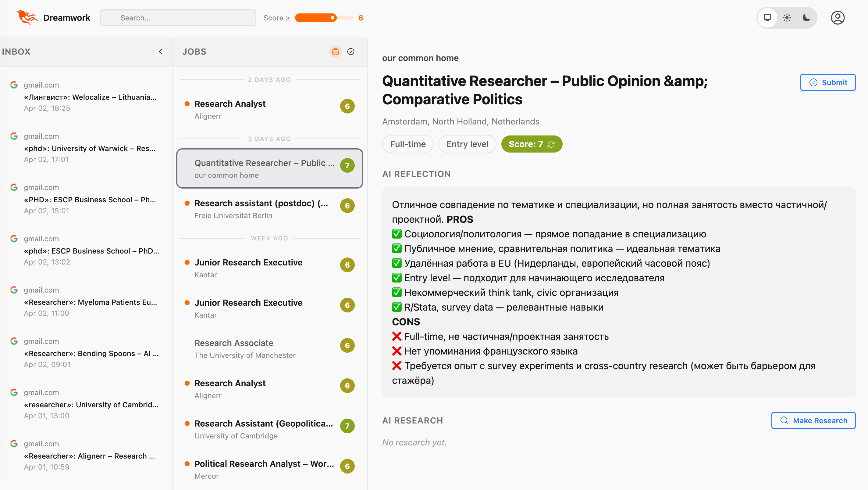Switch to light theme sun icon
Image resolution: width=868 pixels, height=490 pixels.
tap(787, 17)
